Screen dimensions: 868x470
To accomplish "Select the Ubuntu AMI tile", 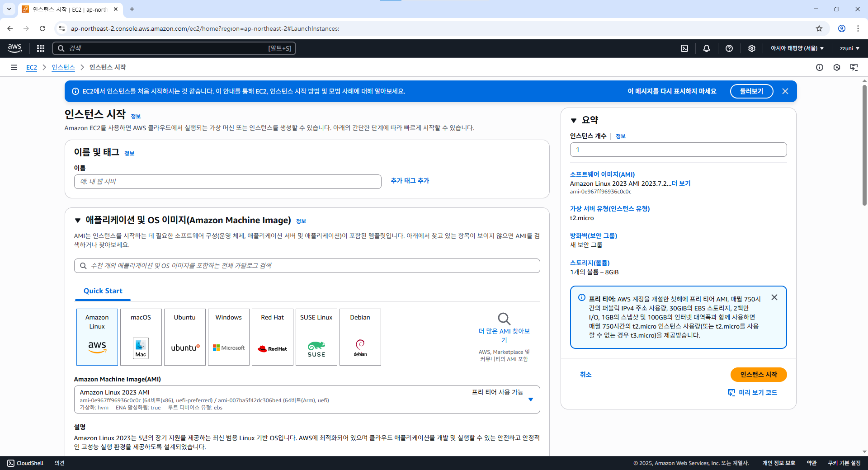I will [185, 337].
